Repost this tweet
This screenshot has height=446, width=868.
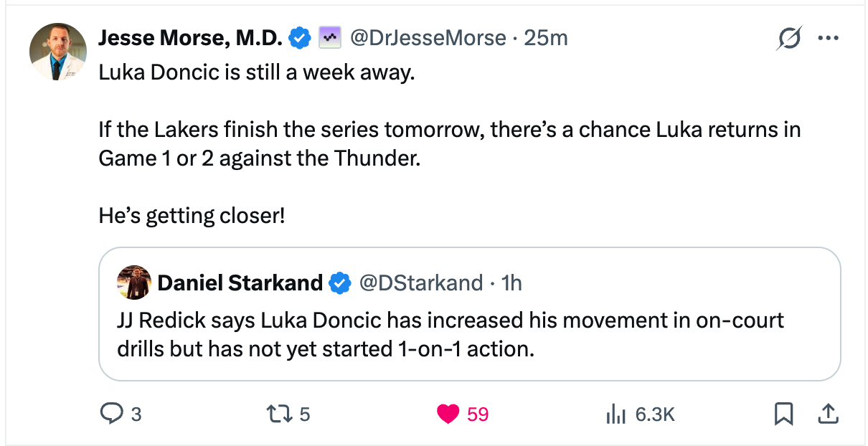[x=277, y=414]
